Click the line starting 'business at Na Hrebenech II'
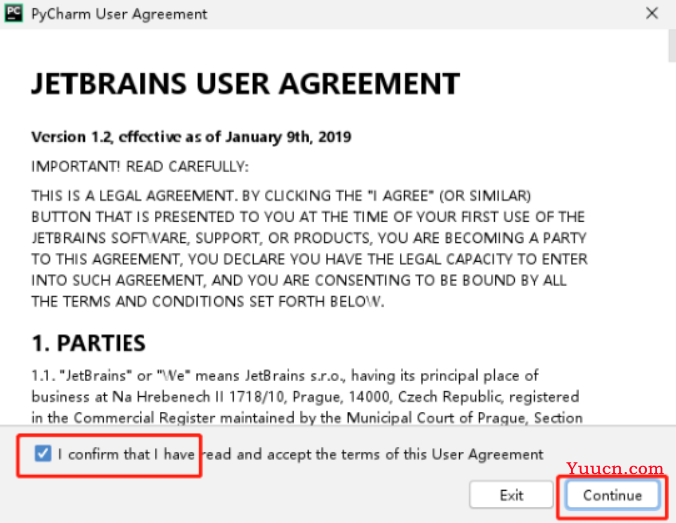The height and width of the screenshot is (523, 676). coord(305,397)
